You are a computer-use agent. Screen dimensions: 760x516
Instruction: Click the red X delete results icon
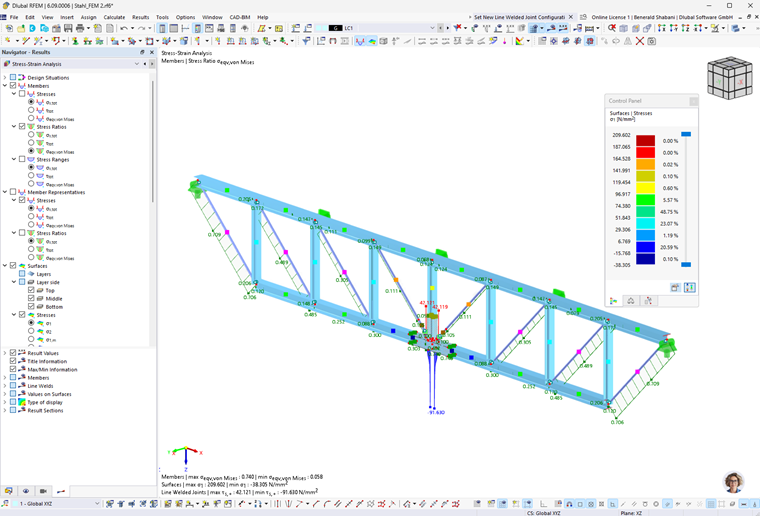click(640, 41)
